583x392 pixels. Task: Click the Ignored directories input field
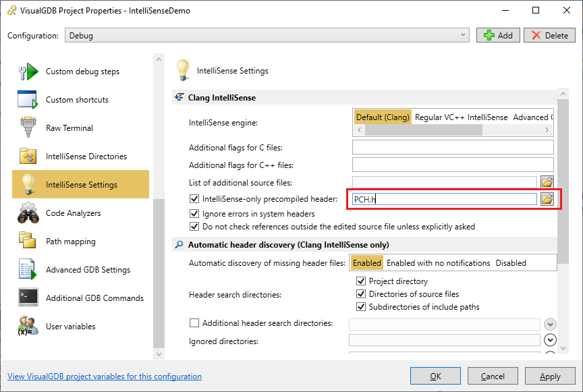tap(444, 339)
